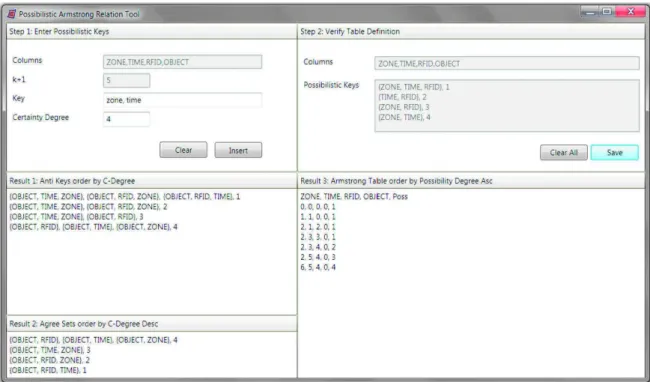
Task: Click the 'Possibilistic Keys' label
Action: point(331,85)
